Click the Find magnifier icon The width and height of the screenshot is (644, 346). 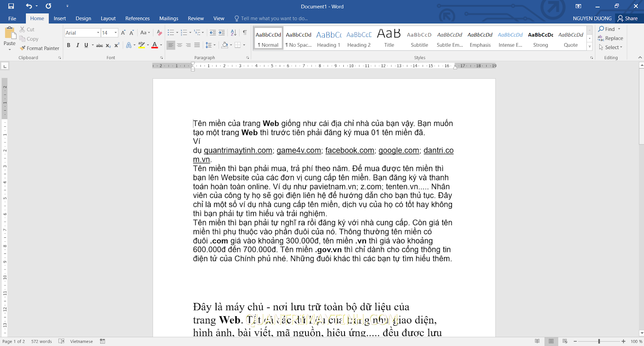(601, 29)
